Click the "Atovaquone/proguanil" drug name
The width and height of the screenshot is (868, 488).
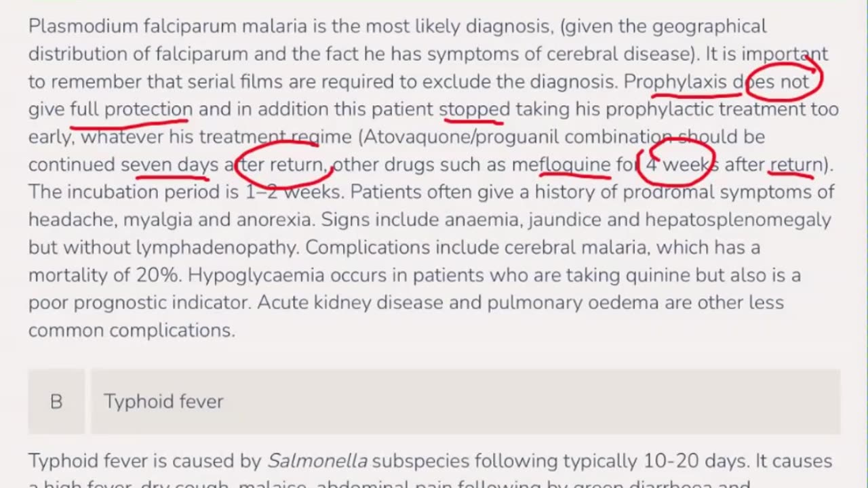point(462,137)
